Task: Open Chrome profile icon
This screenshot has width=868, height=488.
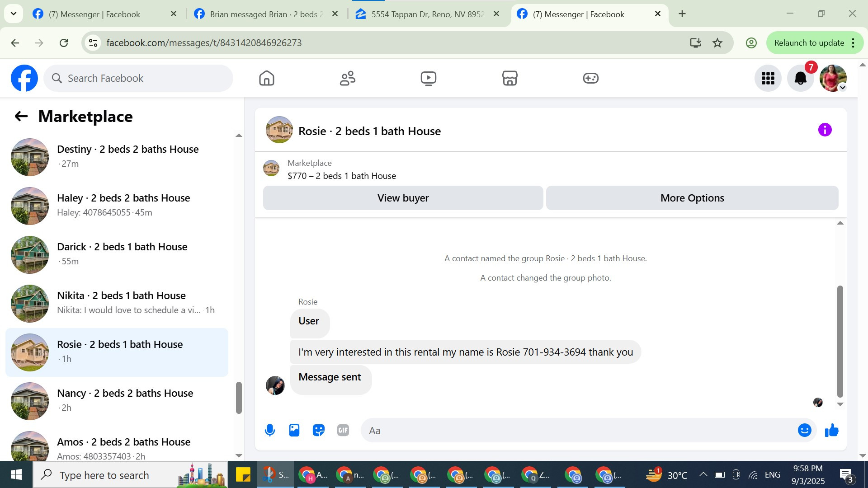Action: (751, 43)
